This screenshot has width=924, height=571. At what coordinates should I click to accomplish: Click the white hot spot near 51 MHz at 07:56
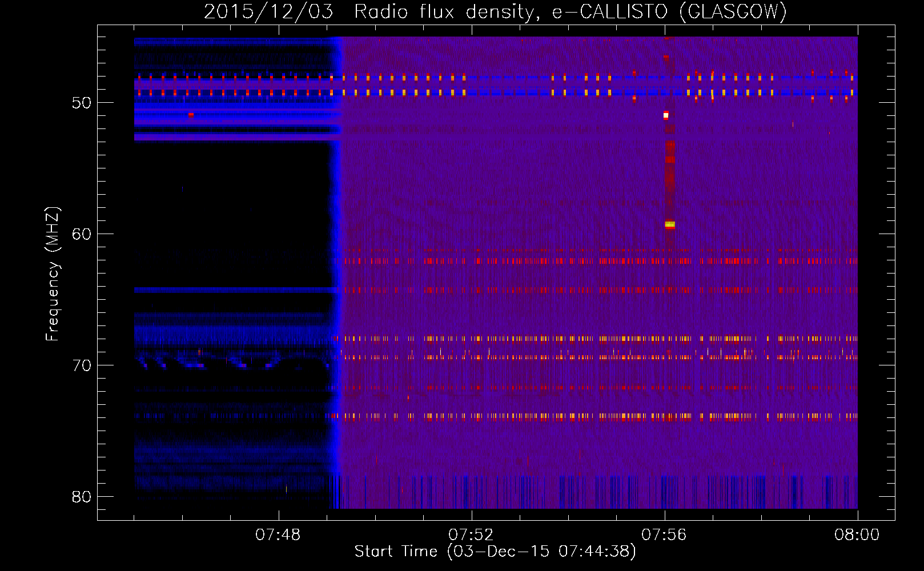(666, 115)
